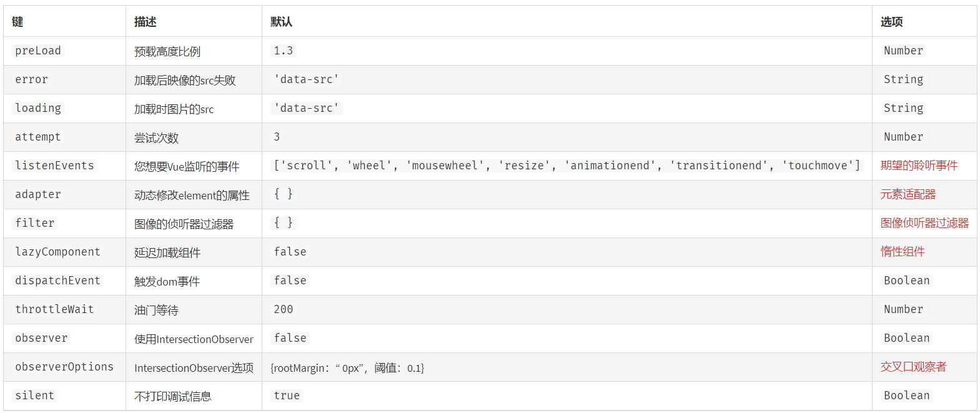Open the 惰性组件 link
The image size is (980, 413).
(903, 252)
